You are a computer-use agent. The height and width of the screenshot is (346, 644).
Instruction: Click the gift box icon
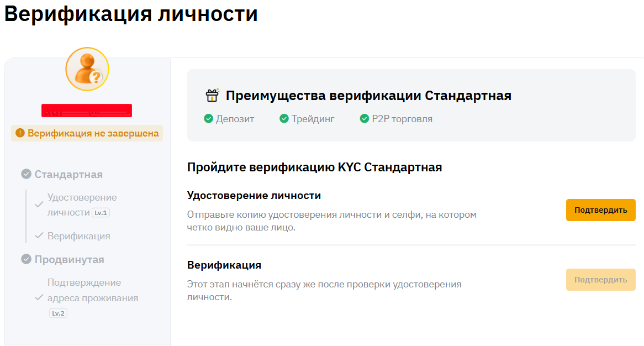coord(212,95)
